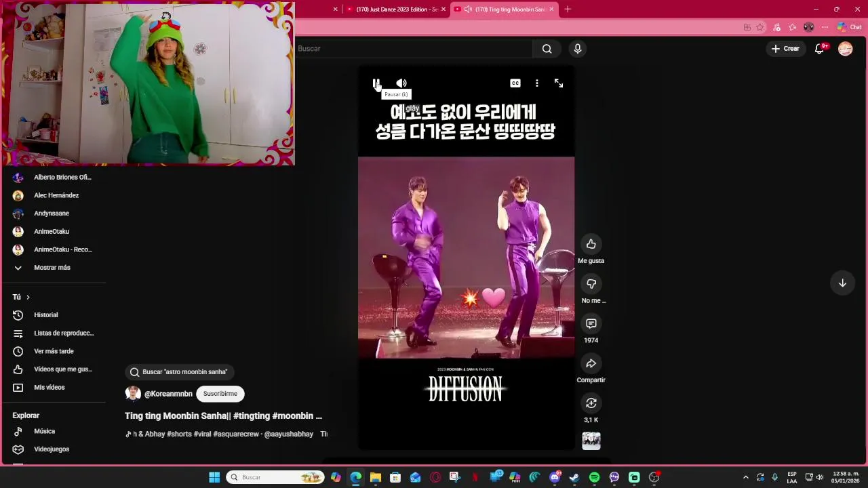The image size is (868, 488).
Task: Open the browser profile avatar
Action: click(808, 27)
